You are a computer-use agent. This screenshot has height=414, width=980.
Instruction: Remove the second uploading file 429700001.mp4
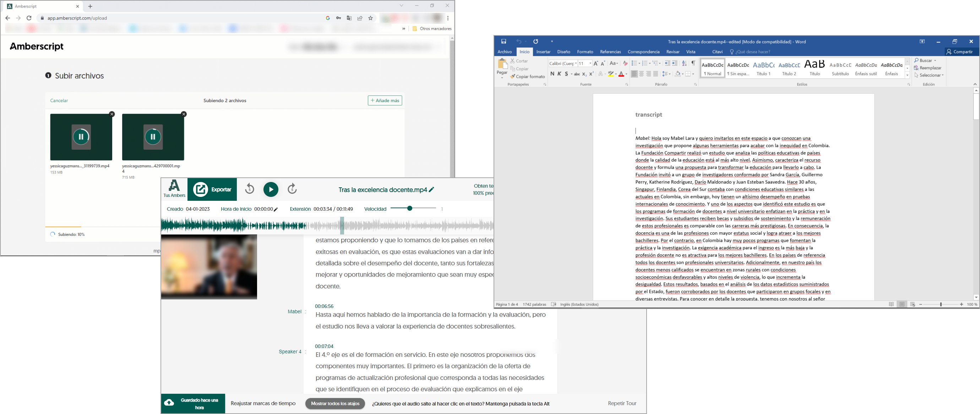pyautogui.click(x=184, y=114)
